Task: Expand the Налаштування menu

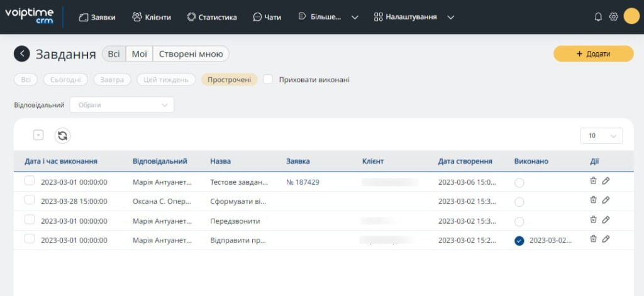Action: [414, 17]
